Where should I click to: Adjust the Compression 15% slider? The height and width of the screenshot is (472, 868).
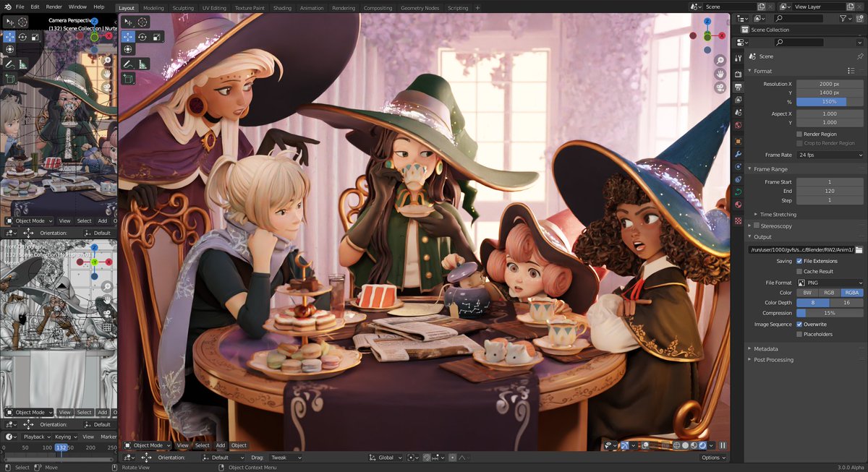[x=830, y=313]
